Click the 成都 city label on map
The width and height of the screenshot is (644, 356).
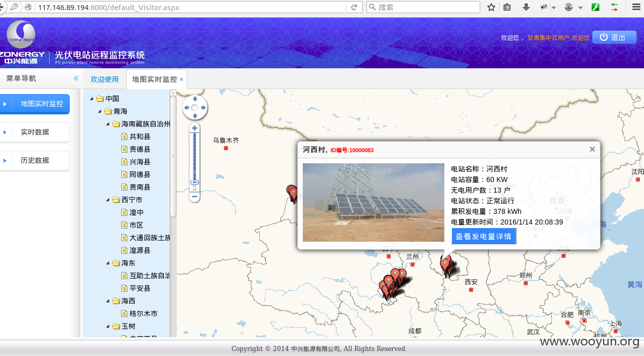[415, 331]
